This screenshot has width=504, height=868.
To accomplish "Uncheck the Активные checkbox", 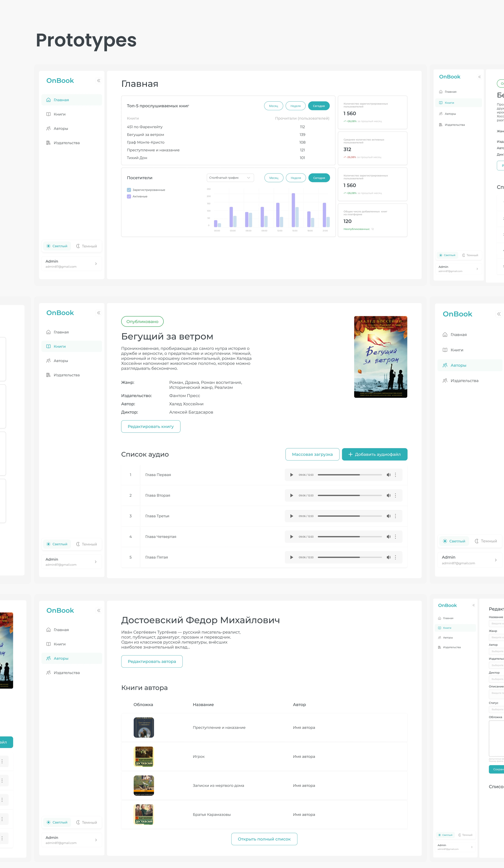I will coord(129,196).
